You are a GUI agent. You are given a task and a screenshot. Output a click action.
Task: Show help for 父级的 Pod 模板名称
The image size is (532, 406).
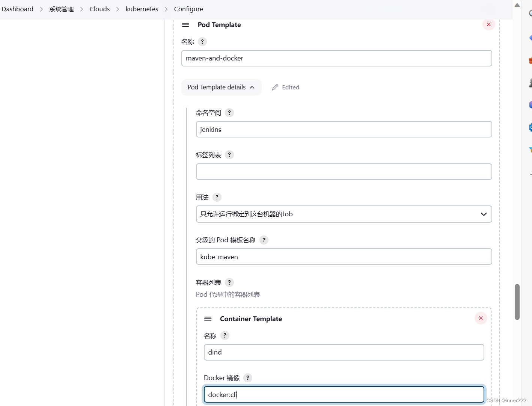(264, 240)
